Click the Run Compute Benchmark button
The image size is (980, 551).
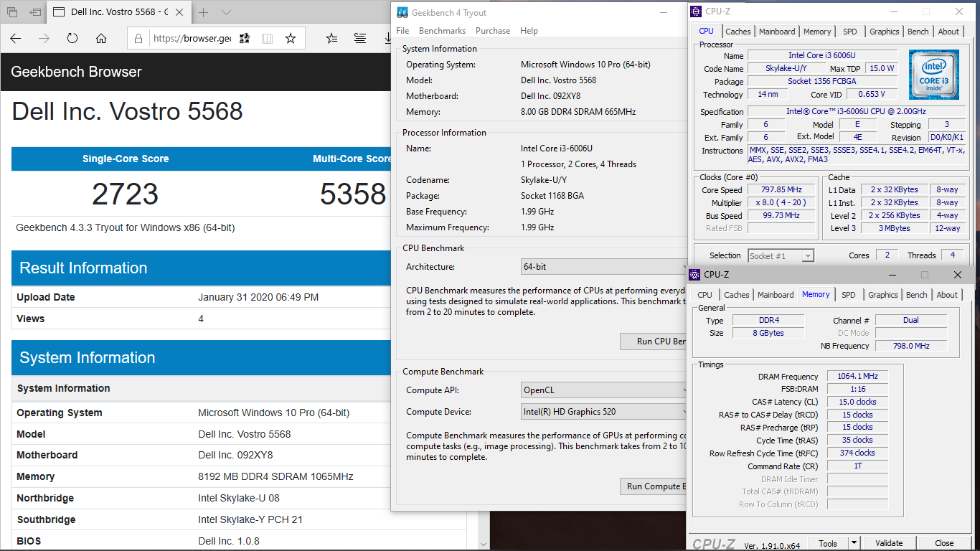654,486
